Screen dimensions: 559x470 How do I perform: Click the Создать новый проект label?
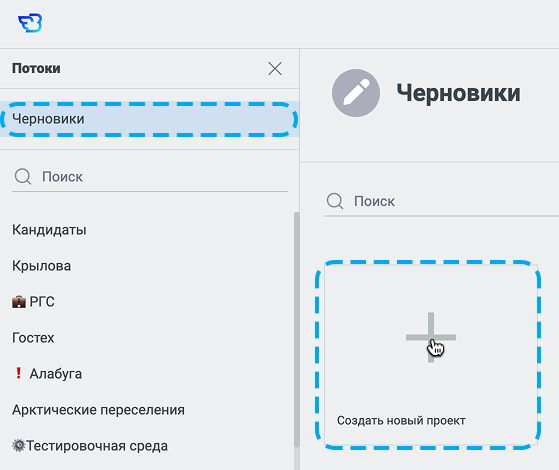(x=401, y=420)
